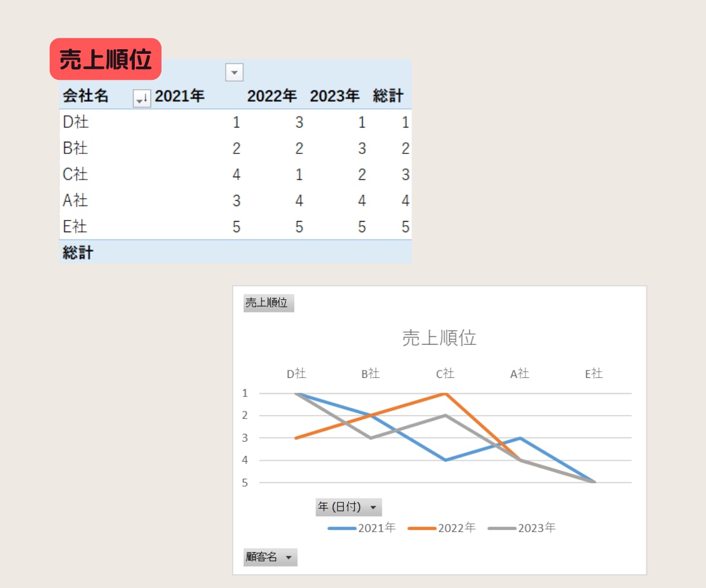
Task: Click the value axis label 1 on chart
Action: 245,393
